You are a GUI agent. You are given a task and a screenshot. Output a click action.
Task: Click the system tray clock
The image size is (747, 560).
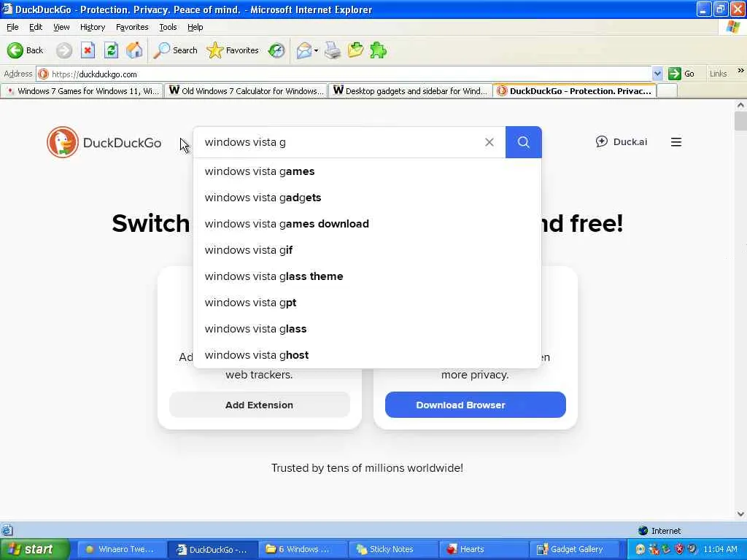(720, 549)
